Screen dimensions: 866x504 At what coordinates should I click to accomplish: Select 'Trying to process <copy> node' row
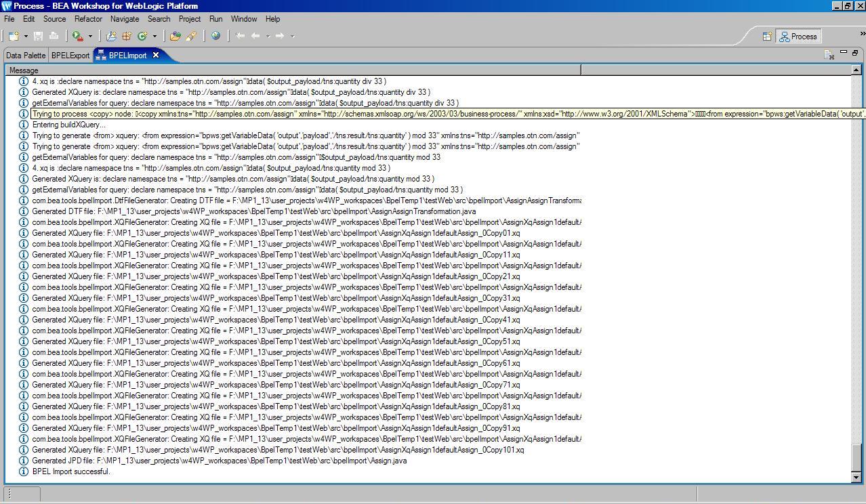coord(448,114)
